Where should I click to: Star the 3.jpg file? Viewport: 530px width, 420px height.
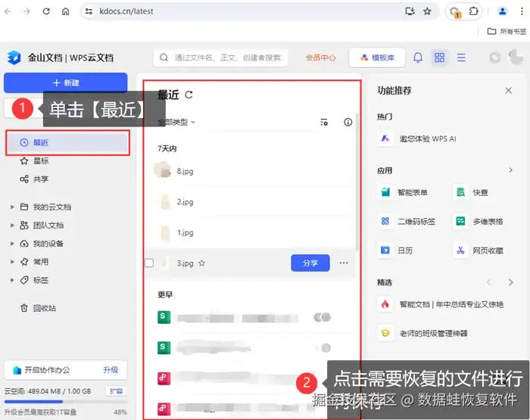coord(202,263)
